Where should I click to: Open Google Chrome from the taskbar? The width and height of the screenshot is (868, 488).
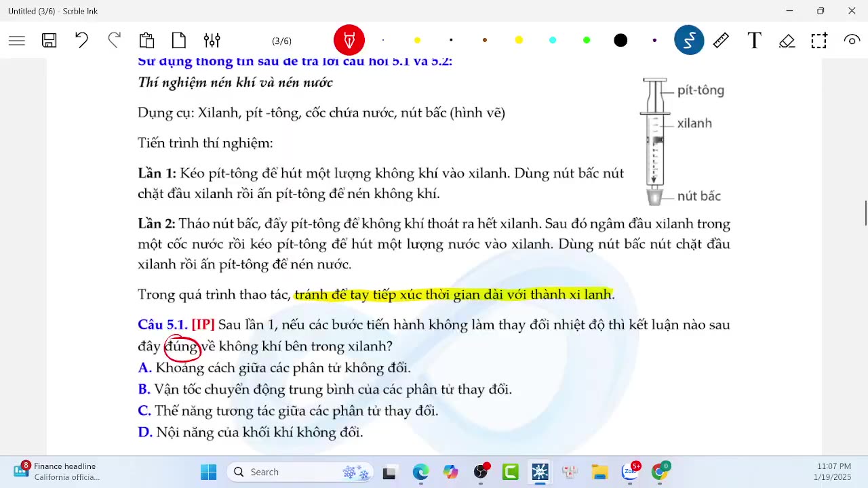[x=660, y=472]
